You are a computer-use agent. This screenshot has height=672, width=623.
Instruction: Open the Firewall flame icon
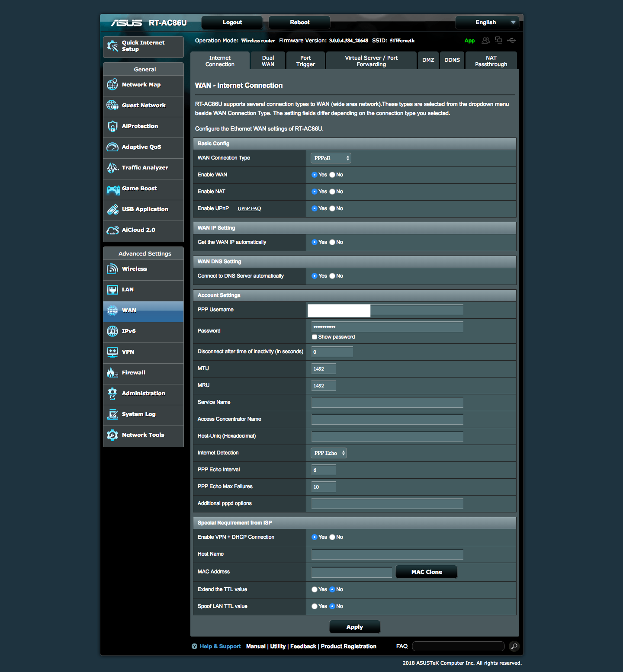(x=112, y=373)
